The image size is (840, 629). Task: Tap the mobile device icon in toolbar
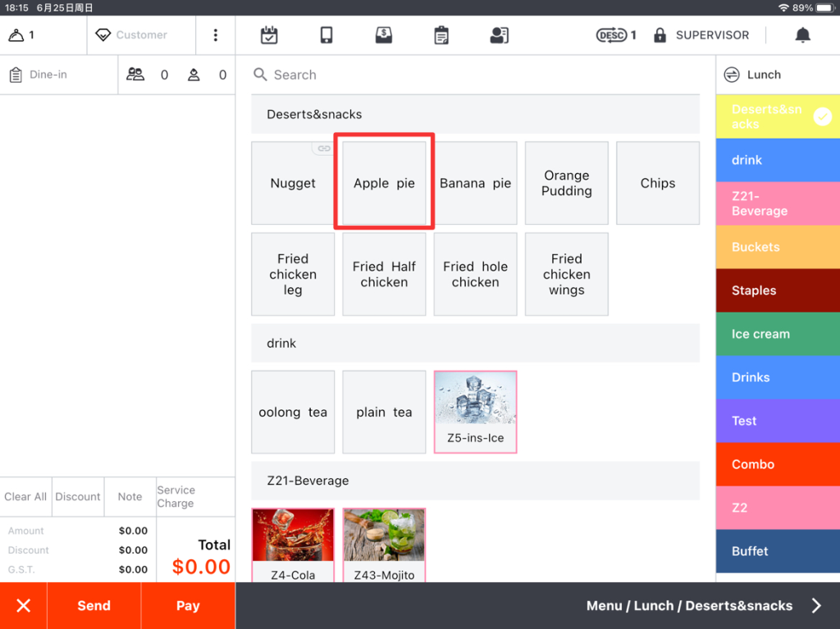point(326,35)
